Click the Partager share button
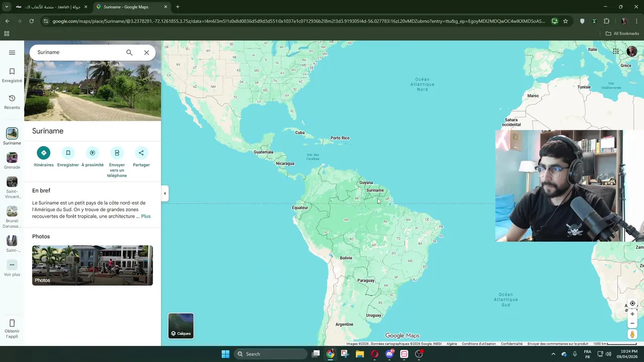Viewport: 644px width, 362px height. point(141,153)
